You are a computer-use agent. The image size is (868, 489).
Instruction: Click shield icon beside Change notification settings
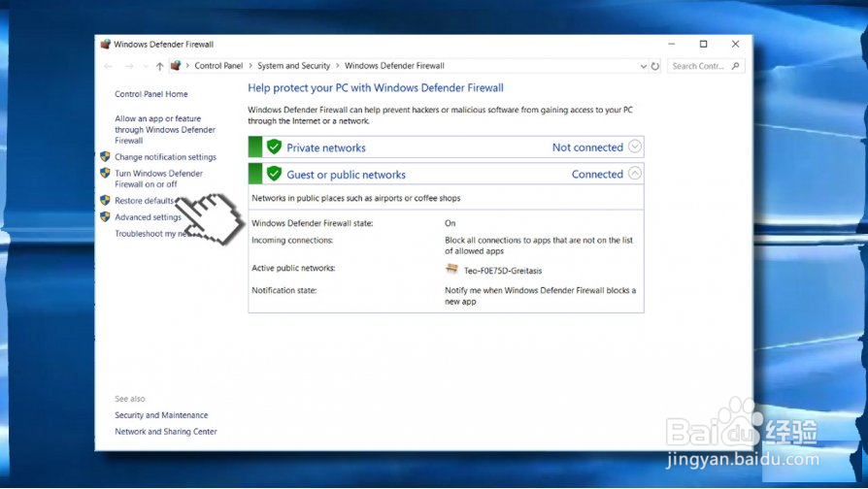(x=105, y=156)
